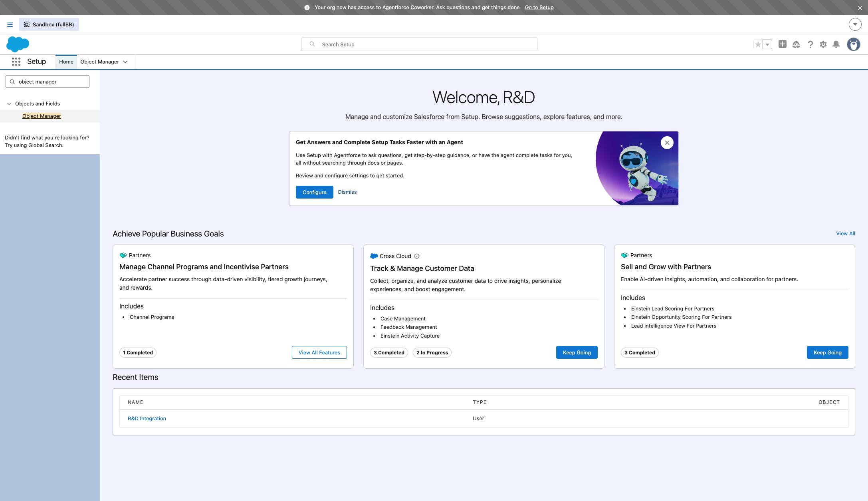Click the Sandbox icon in the Sandbox chip
The width and height of the screenshot is (868, 501).
click(x=27, y=24)
